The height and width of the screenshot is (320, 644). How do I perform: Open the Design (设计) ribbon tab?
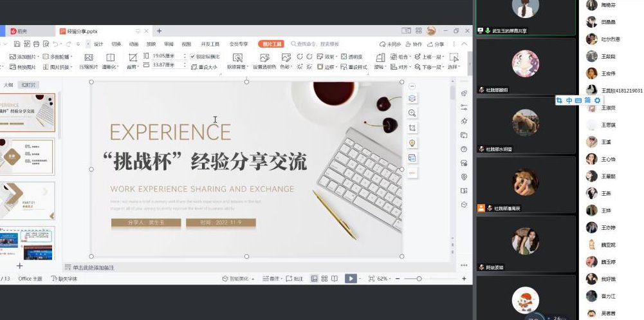(98, 44)
